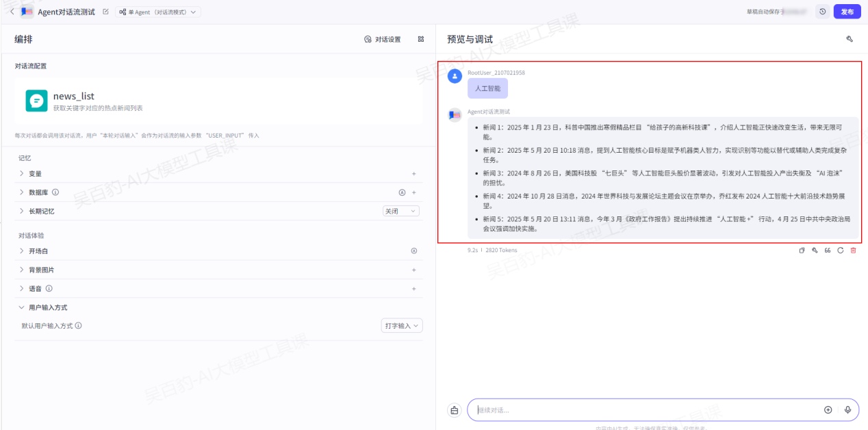The image size is (868, 430).
Task: Quote the agent reply using quotation icon
Action: coord(828,251)
